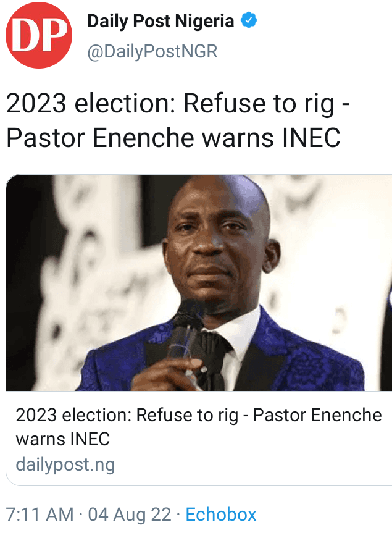The image size is (392, 538).
Task: Open the dailypost.ng domain link
Action: click(65, 464)
